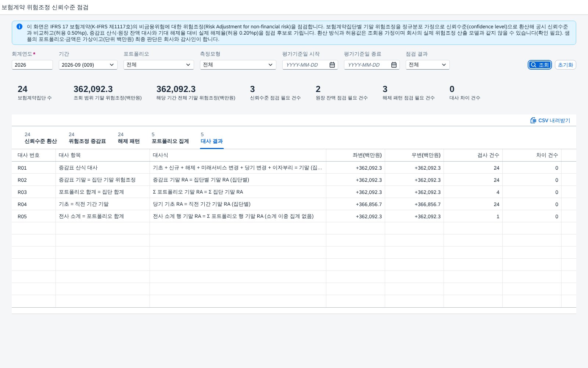
Task: Select row R04
Action: pos(294,204)
